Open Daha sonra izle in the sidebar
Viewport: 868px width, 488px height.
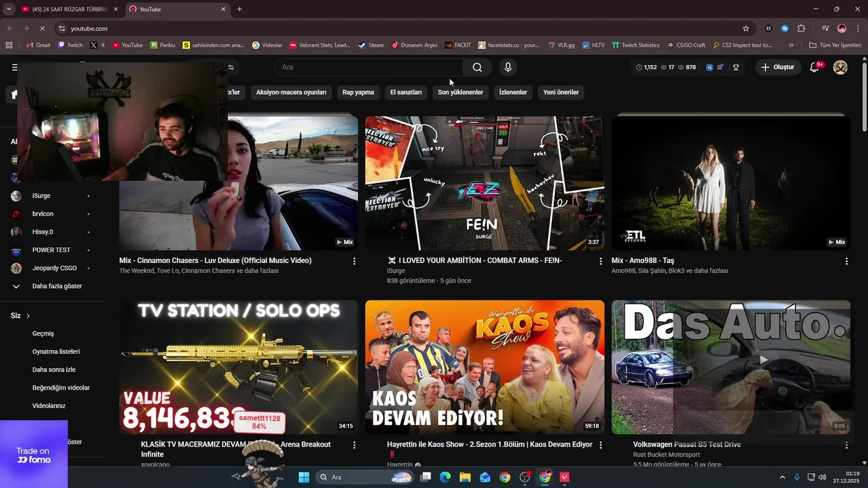[54, 370]
